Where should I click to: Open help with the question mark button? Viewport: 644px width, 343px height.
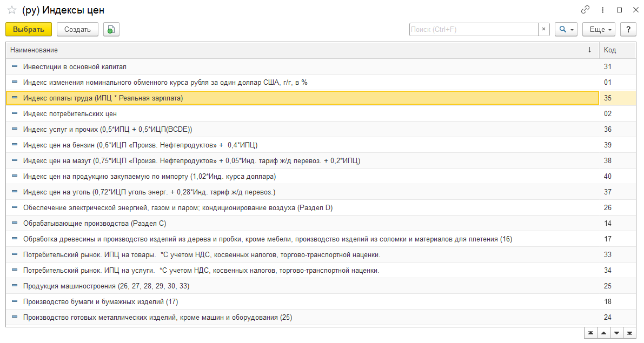click(628, 30)
